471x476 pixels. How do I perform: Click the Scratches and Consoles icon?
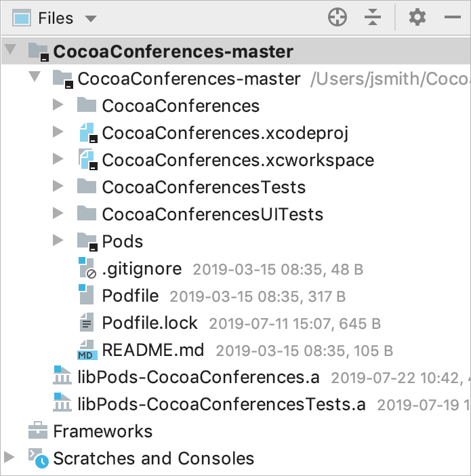(x=37, y=458)
